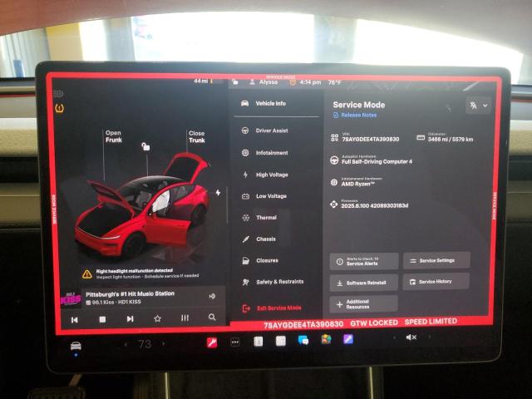Tap Close Trunk on the car view

coord(197,136)
